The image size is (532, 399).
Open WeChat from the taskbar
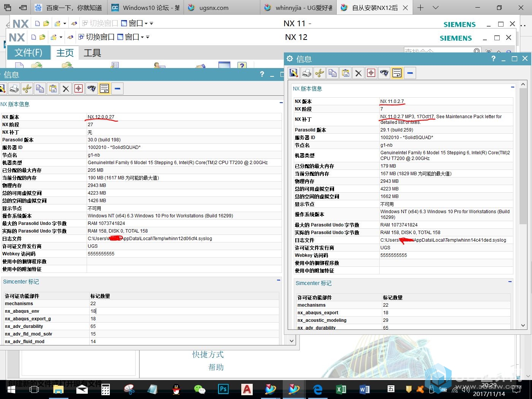pos(199,389)
